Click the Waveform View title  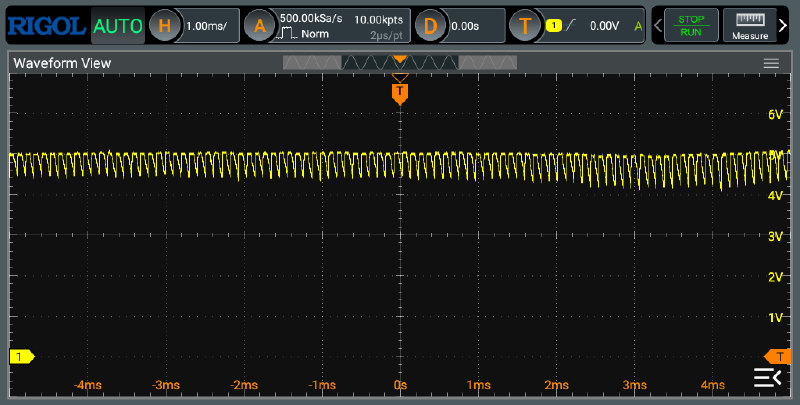62,63
